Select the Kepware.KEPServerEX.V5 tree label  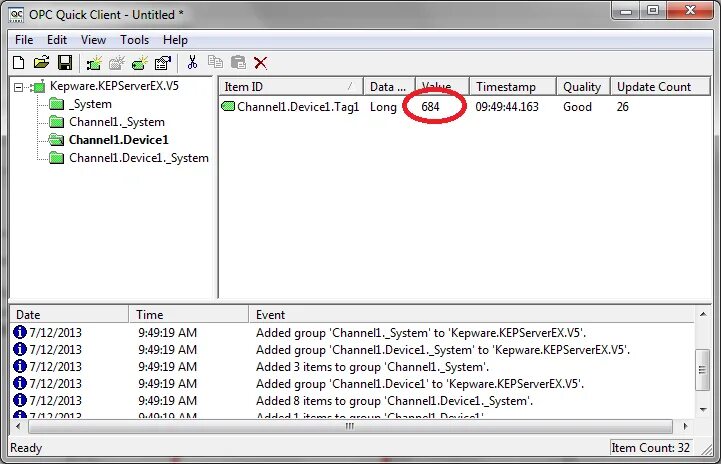click(114, 86)
